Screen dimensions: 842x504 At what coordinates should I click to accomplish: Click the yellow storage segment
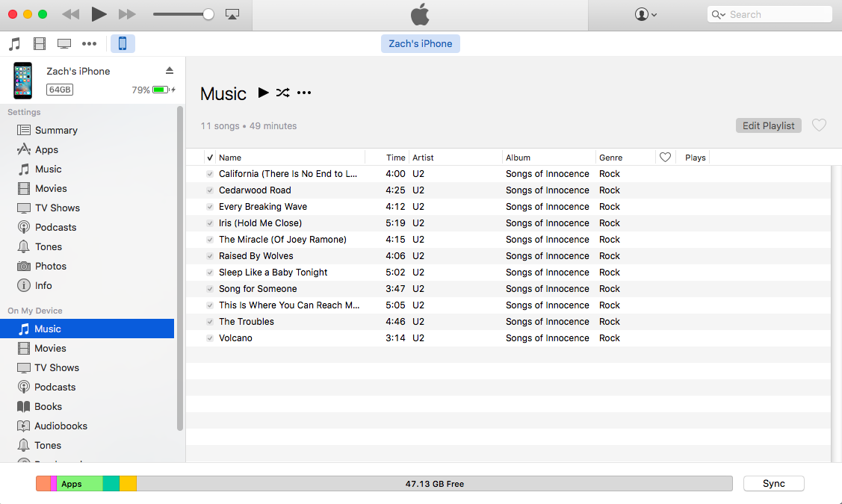(128, 484)
